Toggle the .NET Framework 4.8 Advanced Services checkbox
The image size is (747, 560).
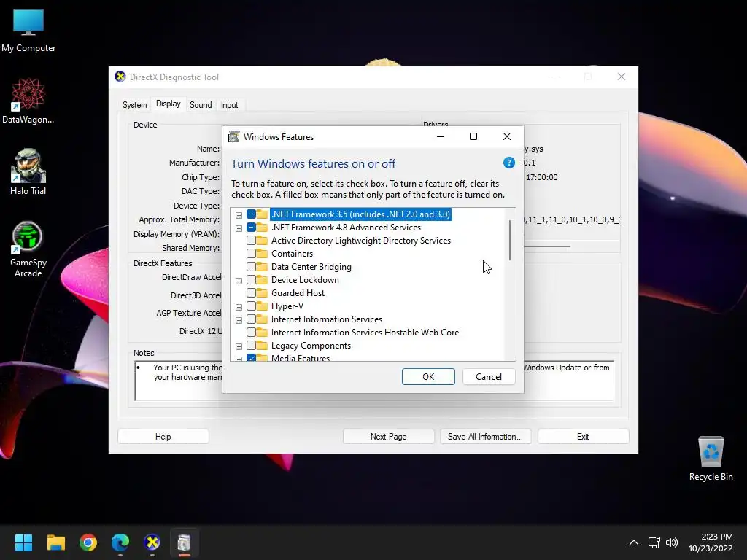251,227
